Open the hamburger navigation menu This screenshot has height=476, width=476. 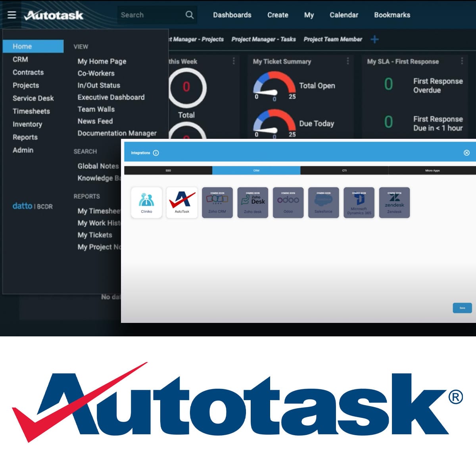coord(12,15)
